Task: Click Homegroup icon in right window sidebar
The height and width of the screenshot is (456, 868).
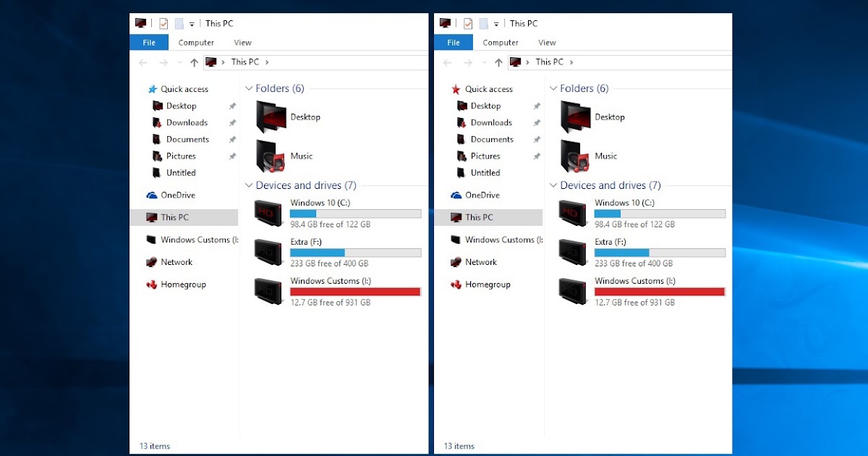Action: point(456,284)
